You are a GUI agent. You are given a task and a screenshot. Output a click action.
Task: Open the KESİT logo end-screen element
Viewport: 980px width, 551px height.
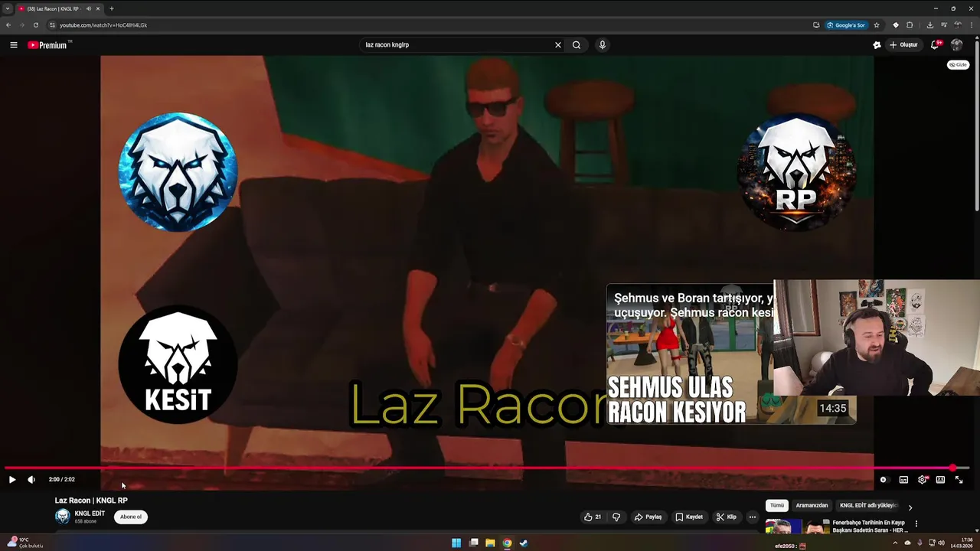pyautogui.click(x=178, y=364)
